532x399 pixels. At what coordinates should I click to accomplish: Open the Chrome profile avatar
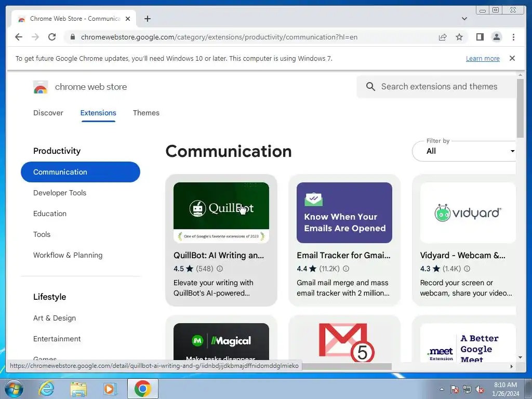(x=496, y=37)
